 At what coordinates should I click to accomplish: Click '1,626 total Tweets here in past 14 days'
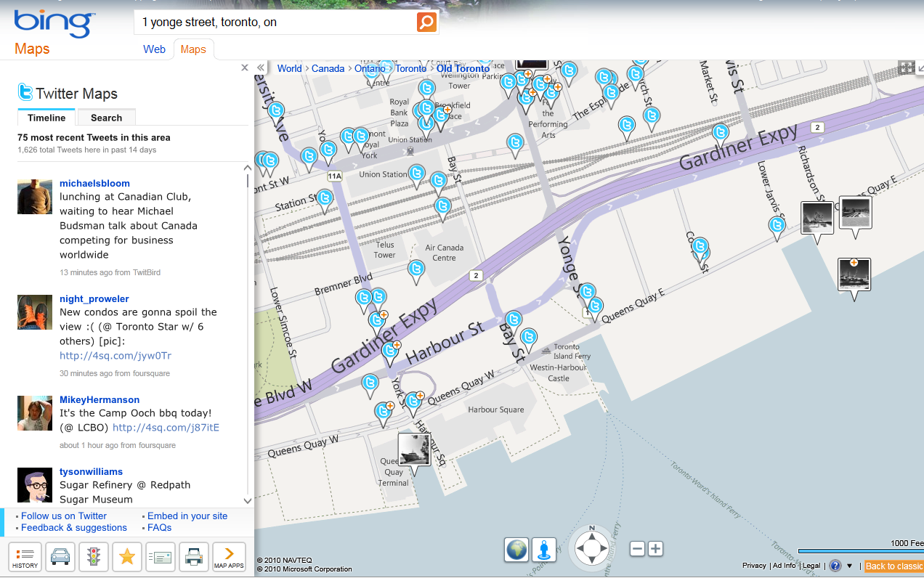[87, 150]
